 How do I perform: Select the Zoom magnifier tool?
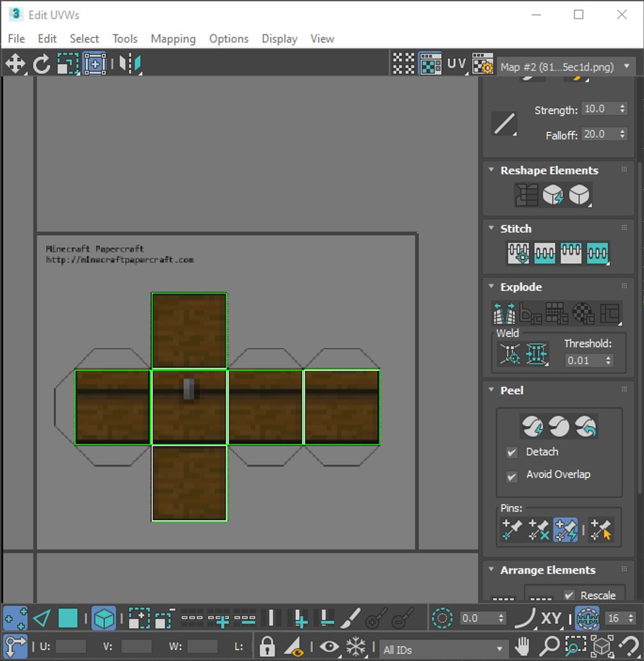[x=550, y=646]
